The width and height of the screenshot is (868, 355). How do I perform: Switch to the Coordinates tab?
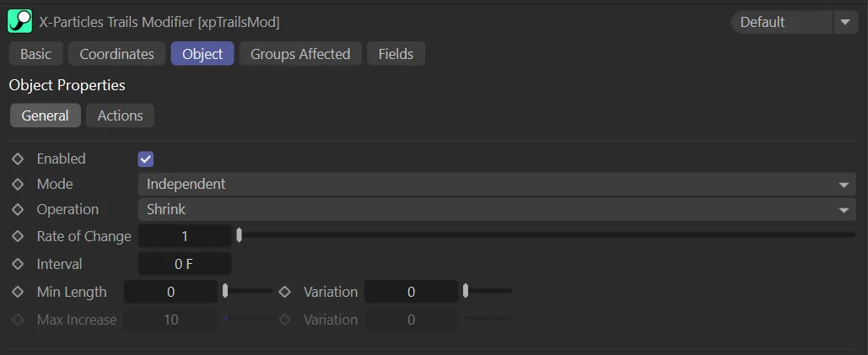click(116, 54)
